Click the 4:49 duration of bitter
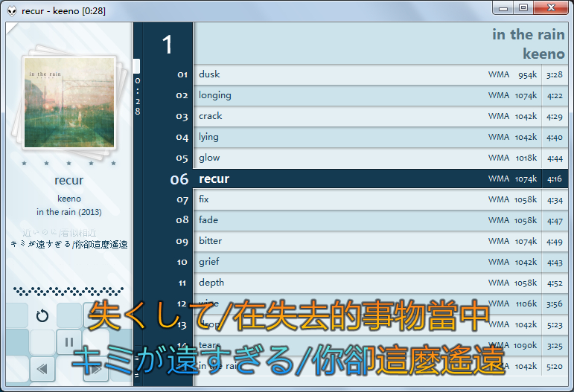Viewport: 574px width, 392px height. click(555, 242)
